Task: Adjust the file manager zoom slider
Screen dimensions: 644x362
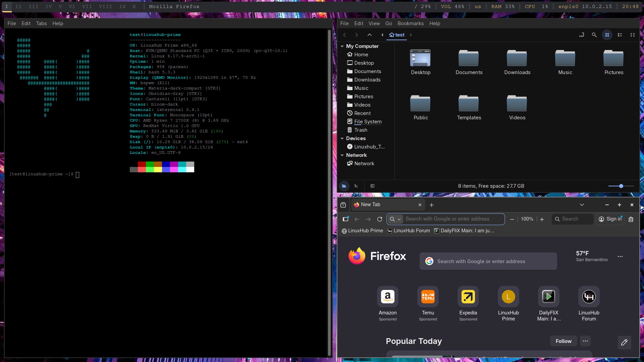Action: [621, 186]
